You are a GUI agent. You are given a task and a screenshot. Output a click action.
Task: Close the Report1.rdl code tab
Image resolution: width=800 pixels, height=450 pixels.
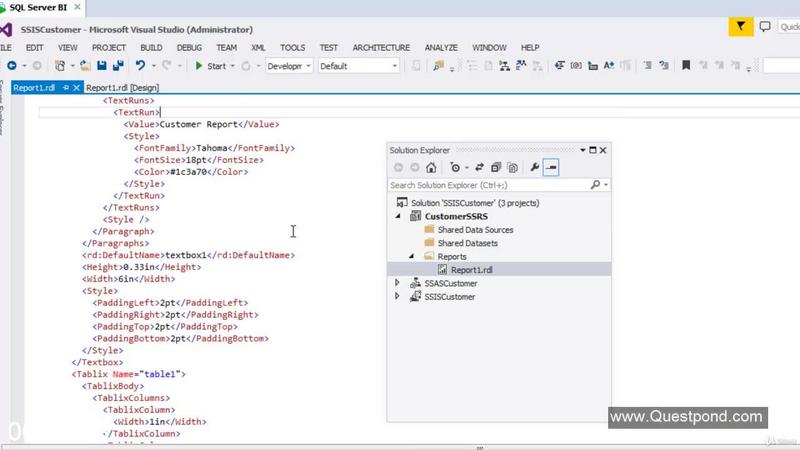coord(77,88)
